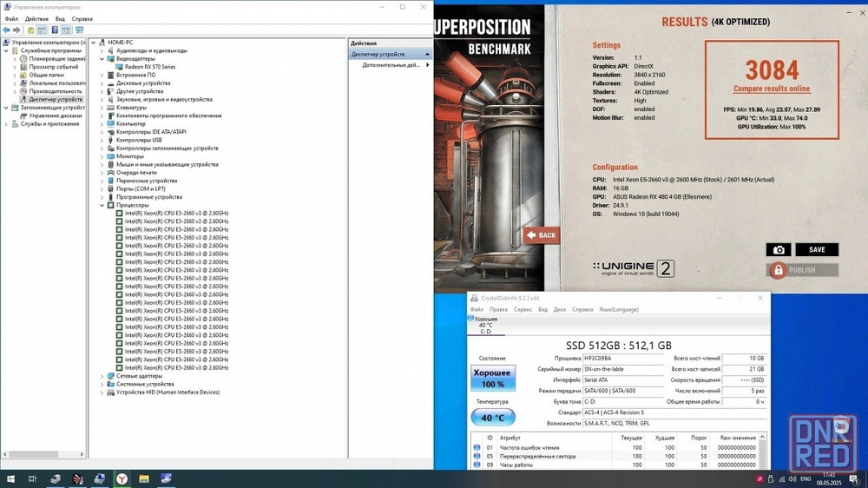Expand the Клавиатуры node

click(102, 108)
